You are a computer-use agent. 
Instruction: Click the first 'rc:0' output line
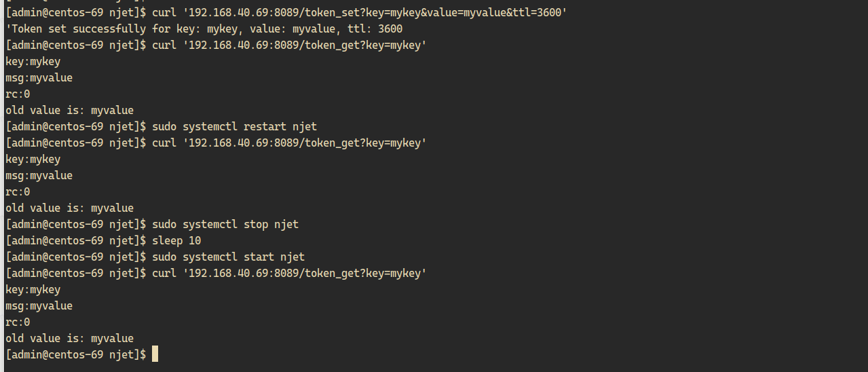(x=18, y=94)
